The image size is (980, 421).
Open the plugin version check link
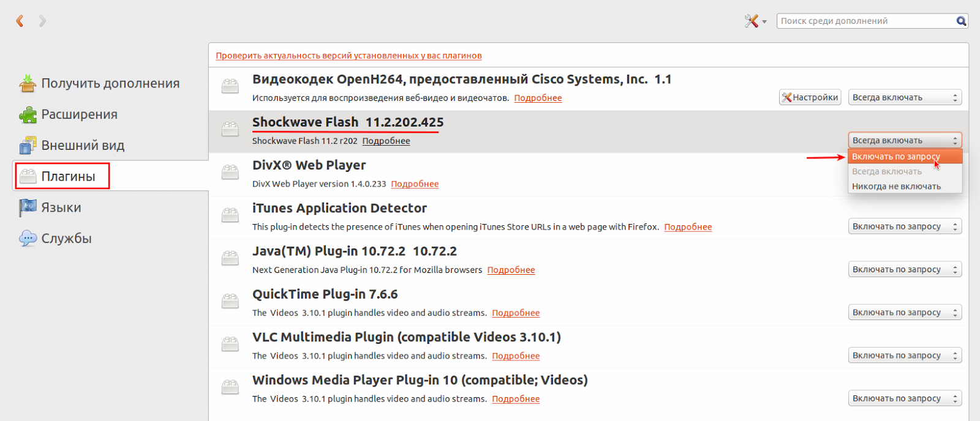349,56
